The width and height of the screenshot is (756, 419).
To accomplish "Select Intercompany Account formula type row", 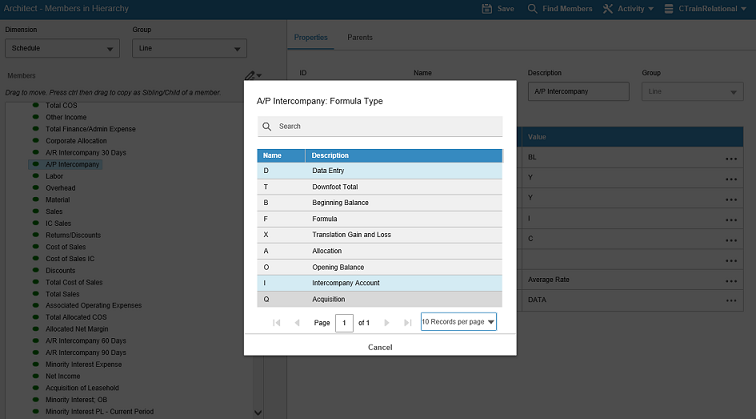I will pyautogui.click(x=379, y=283).
